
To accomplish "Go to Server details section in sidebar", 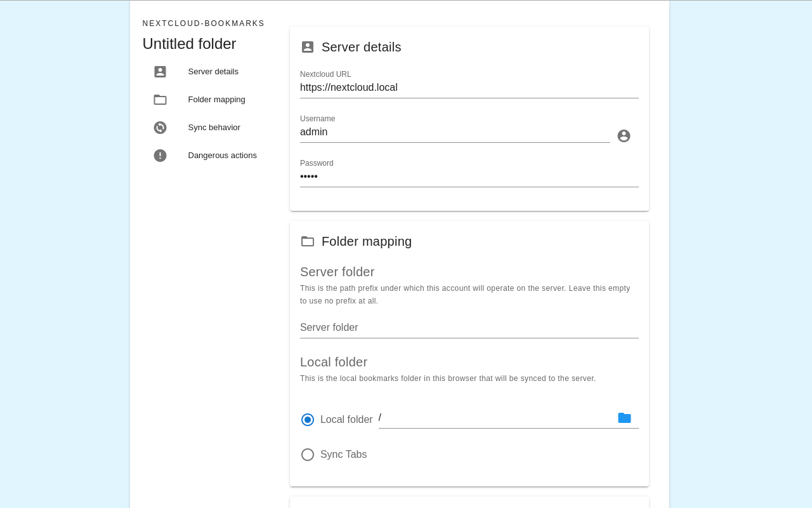I will (213, 72).
